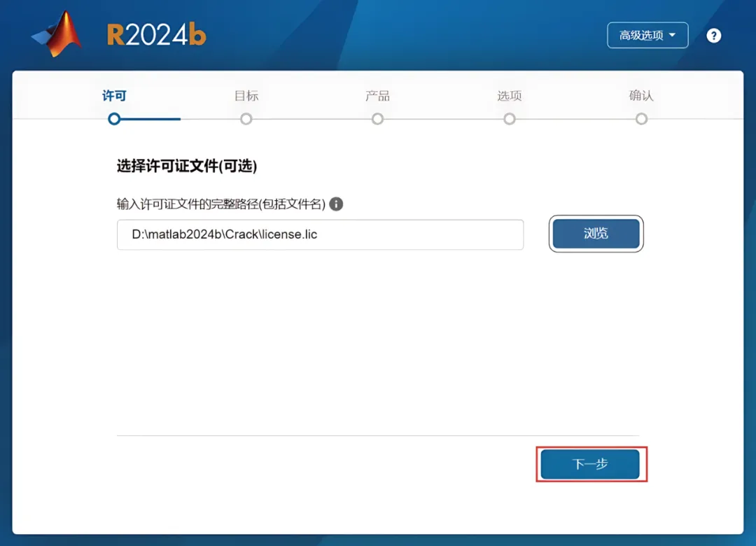Screen dimensions: 756x546
Task: Click the R2024b version text
Action: pos(156,35)
